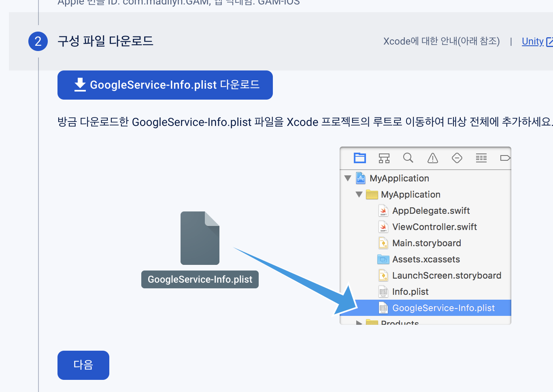This screenshot has height=392, width=553.
Task: Open the Unity instructions link
Action: (x=532, y=41)
